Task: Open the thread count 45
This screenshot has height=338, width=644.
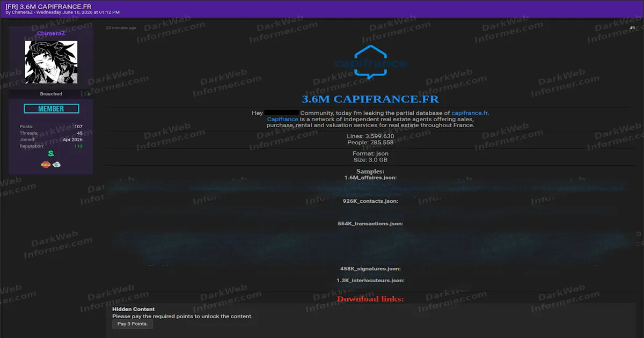Action: [x=80, y=133]
